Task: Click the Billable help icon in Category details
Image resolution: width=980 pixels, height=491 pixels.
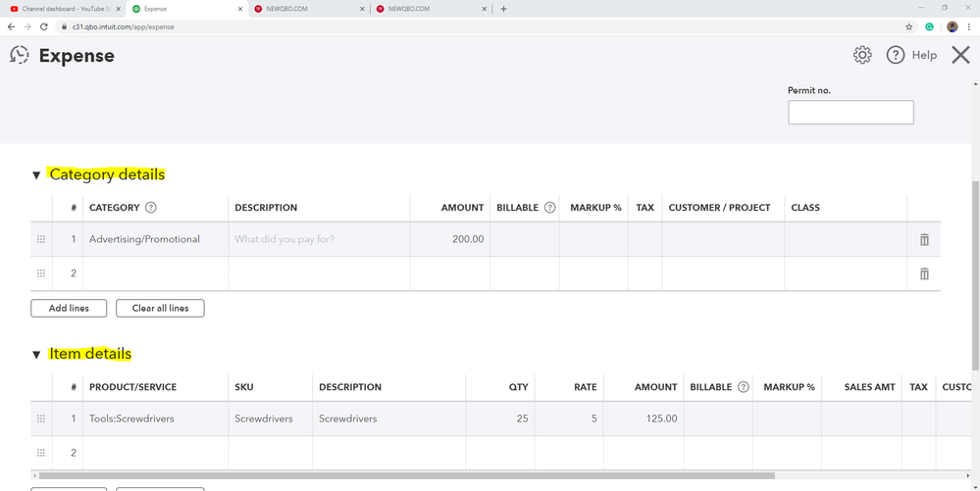Action: (x=549, y=208)
